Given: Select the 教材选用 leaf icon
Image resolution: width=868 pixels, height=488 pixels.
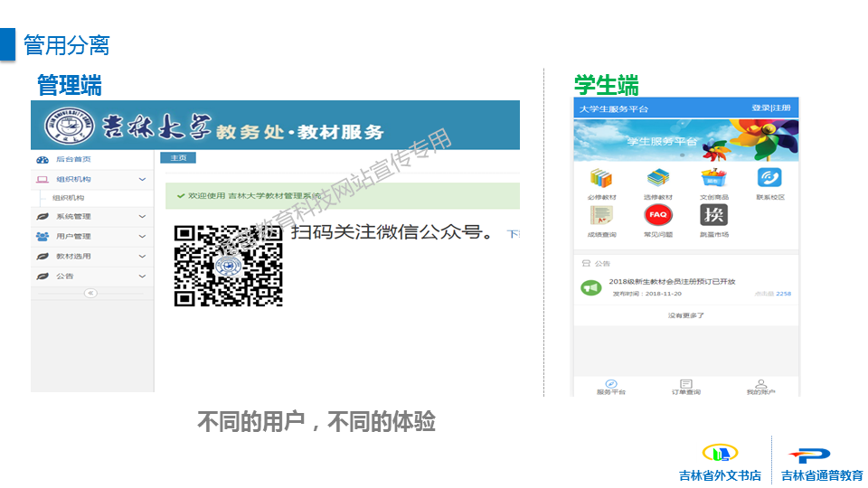Looking at the screenshot, I should tap(42, 256).
